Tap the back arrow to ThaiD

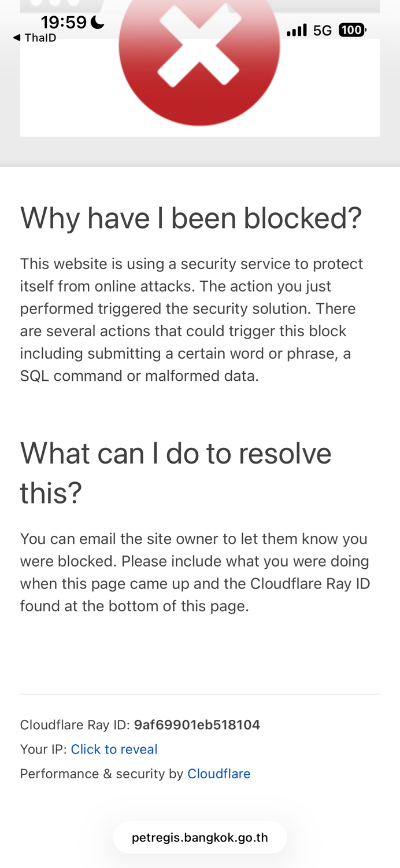(x=16, y=38)
